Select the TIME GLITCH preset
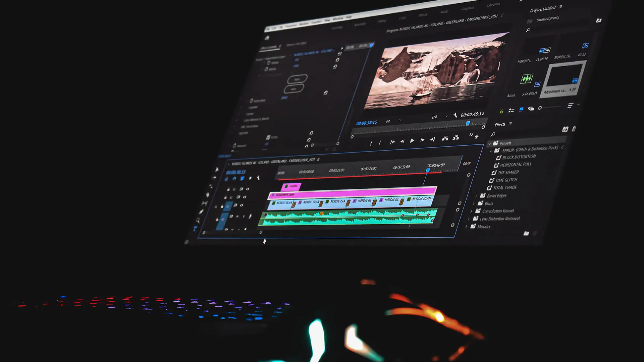 [506, 180]
